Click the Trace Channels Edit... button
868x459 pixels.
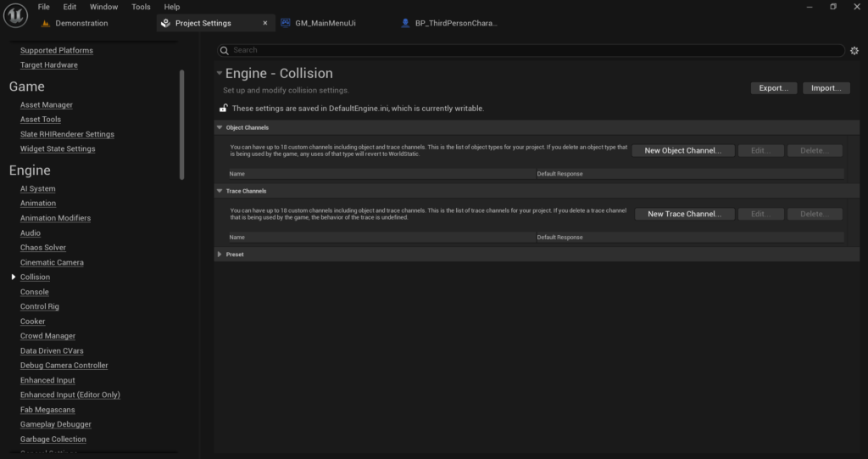(760, 214)
